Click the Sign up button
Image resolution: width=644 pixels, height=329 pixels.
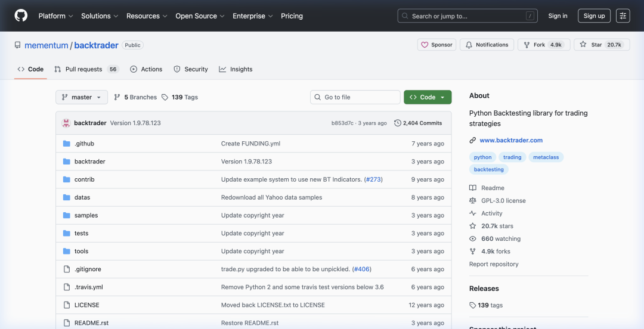[594, 16]
